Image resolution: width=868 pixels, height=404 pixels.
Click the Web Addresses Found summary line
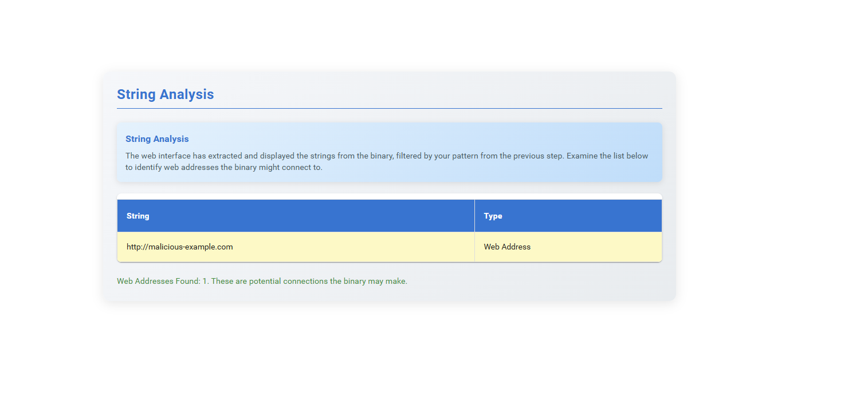(262, 282)
